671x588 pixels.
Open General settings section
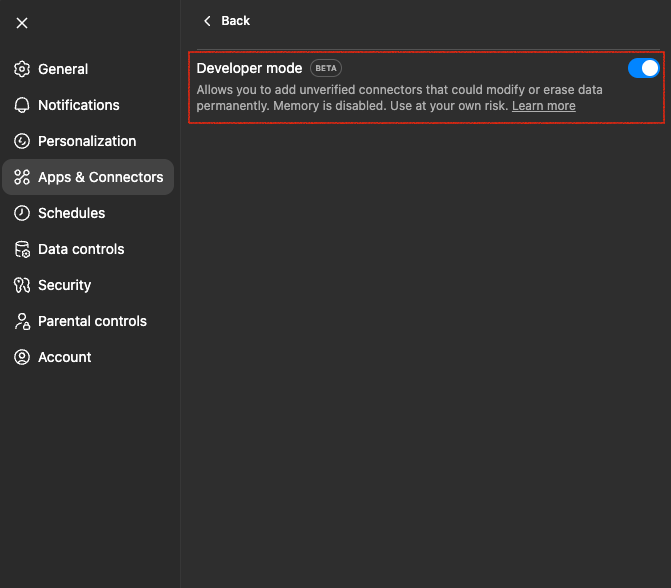click(88, 69)
